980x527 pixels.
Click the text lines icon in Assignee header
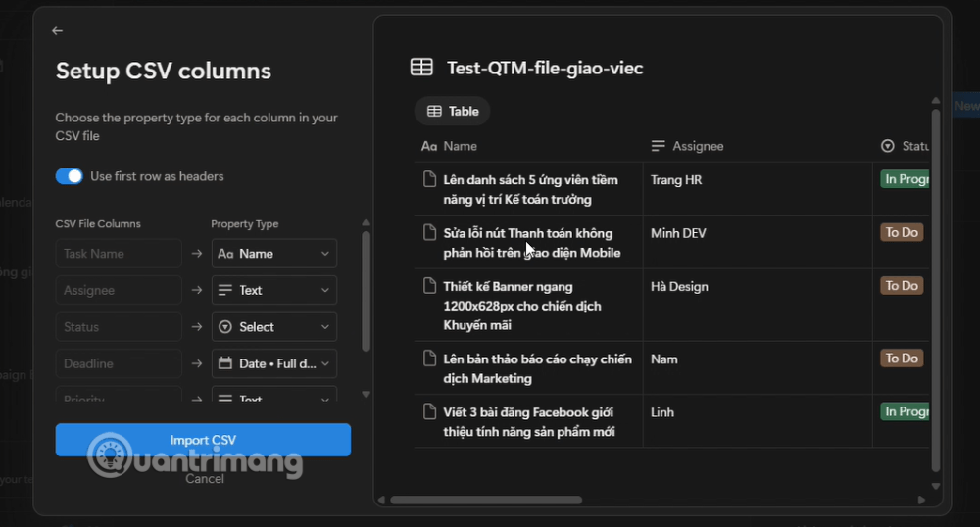[658, 146]
